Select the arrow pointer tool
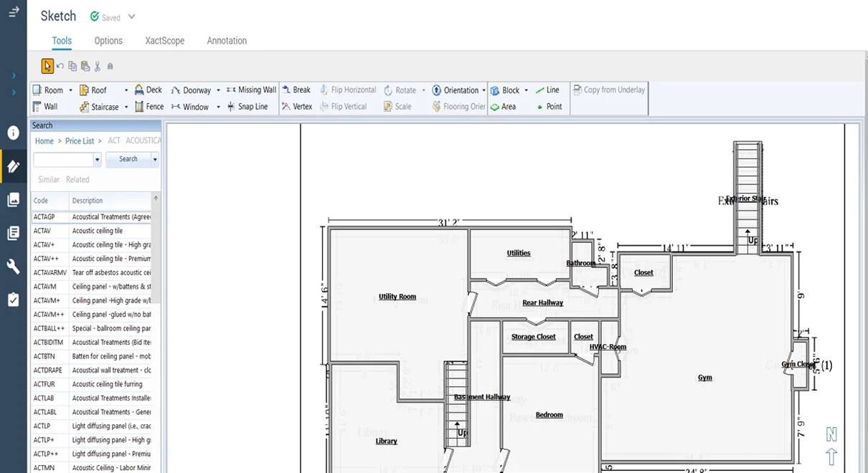868x473 pixels. 47,66
